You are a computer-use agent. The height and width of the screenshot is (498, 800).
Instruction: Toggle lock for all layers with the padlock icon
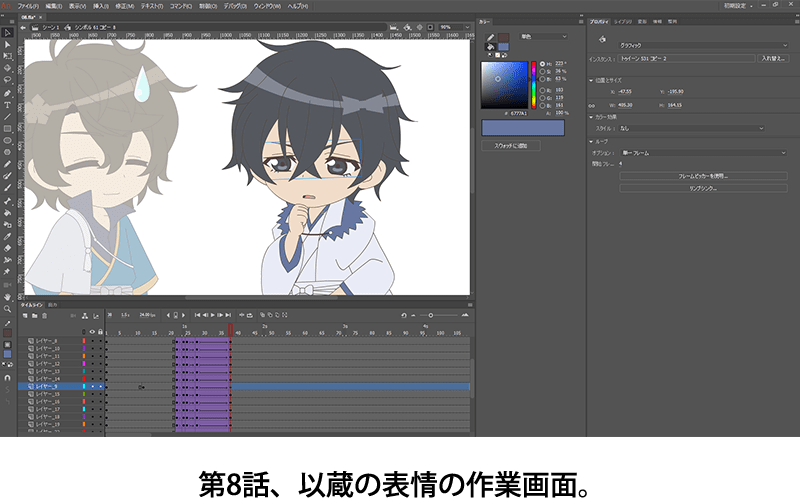coord(100,332)
